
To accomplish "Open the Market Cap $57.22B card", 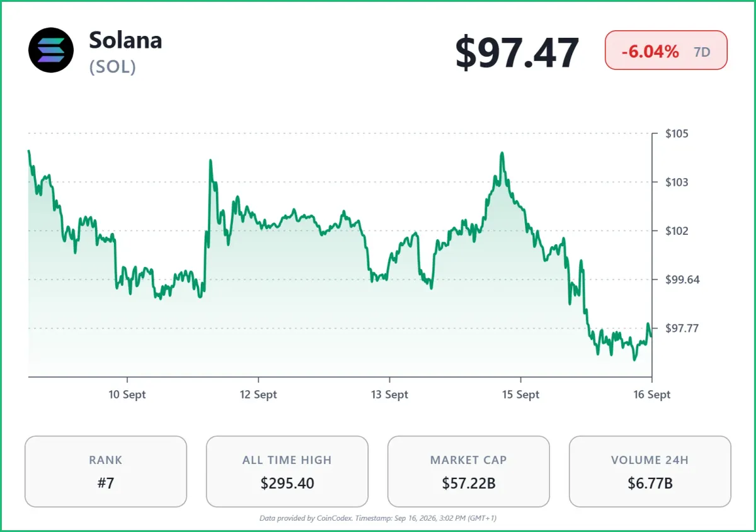I will coord(469,472).
